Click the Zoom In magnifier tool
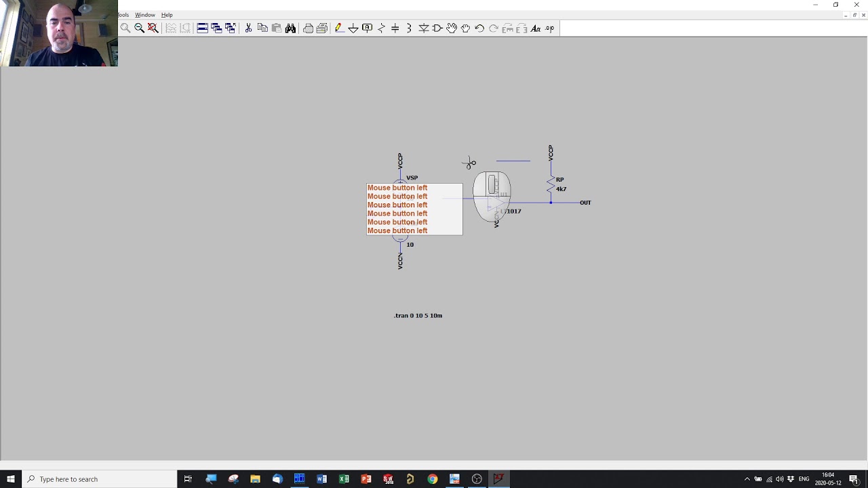Image resolution: width=868 pixels, height=488 pixels. [x=125, y=28]
